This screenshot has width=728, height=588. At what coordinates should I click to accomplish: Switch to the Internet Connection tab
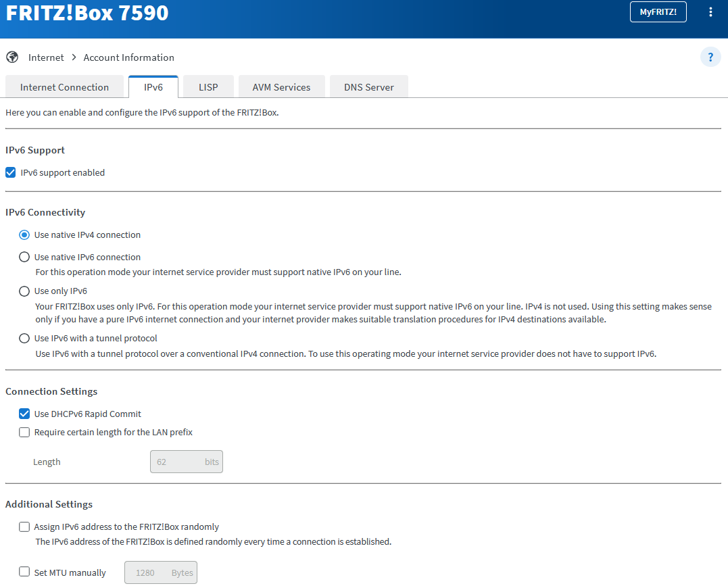tap(64, 87)
